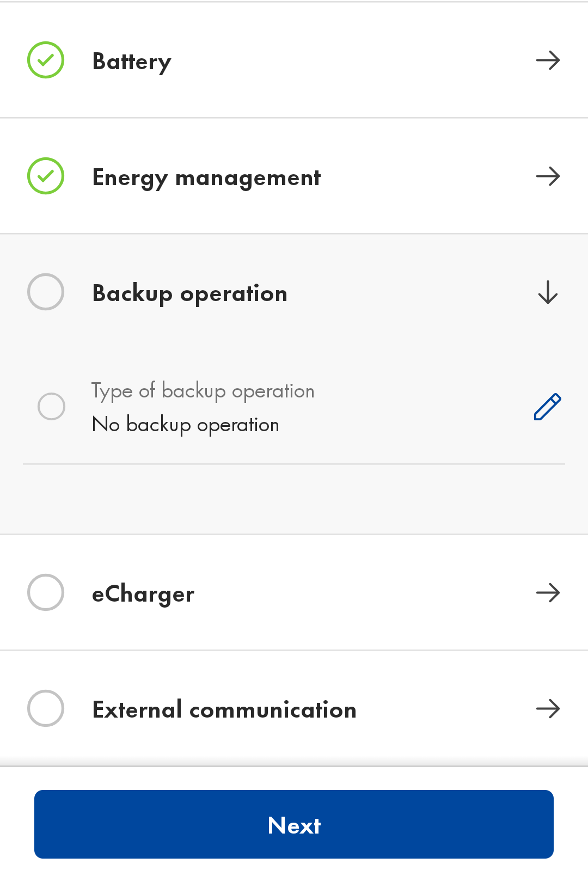Expand the External communication row
The image size is (588, 882).
tap(294, 708)
